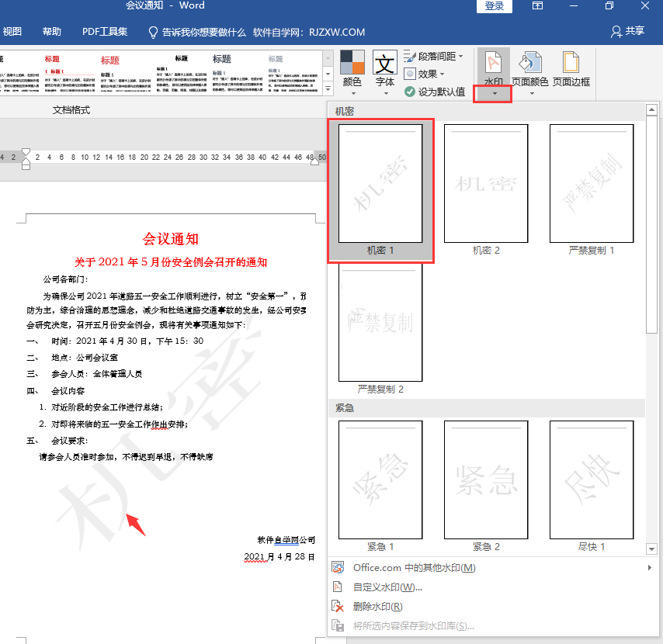Switch to the 视图 ribbon tab
Screen dimensions: 663x644
coord(11,32)
